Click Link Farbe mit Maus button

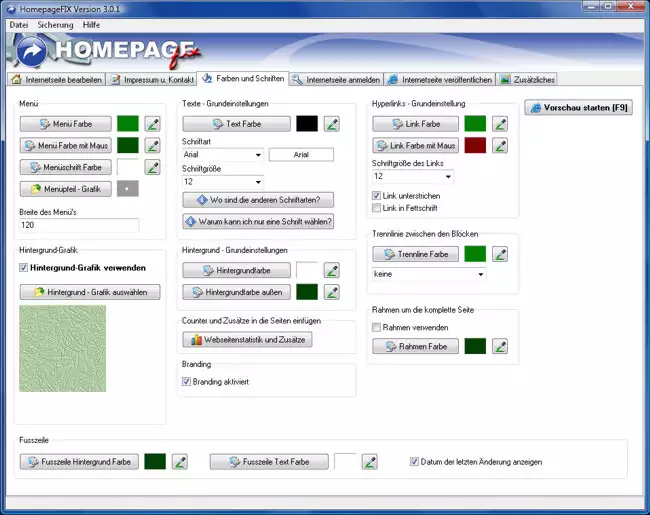pos(415,146)
